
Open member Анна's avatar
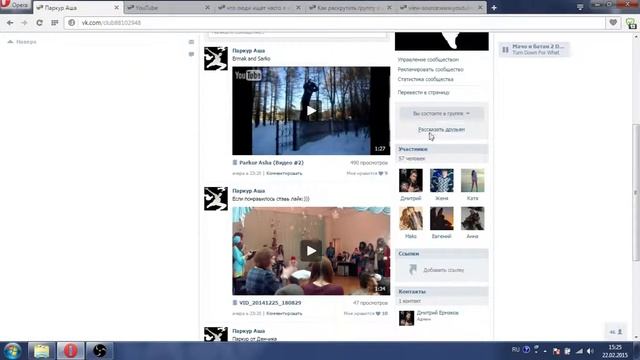pyautogui.click(x=472, y=218)
